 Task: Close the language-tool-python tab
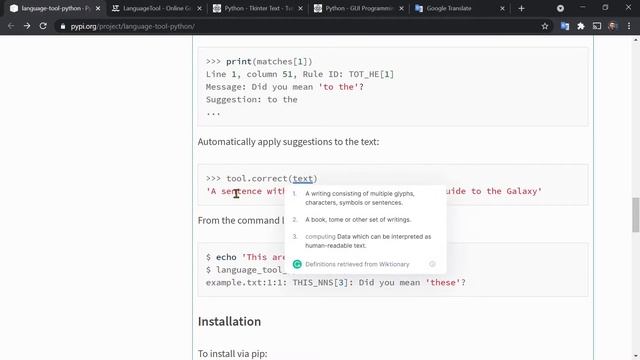tap(98, 8)
